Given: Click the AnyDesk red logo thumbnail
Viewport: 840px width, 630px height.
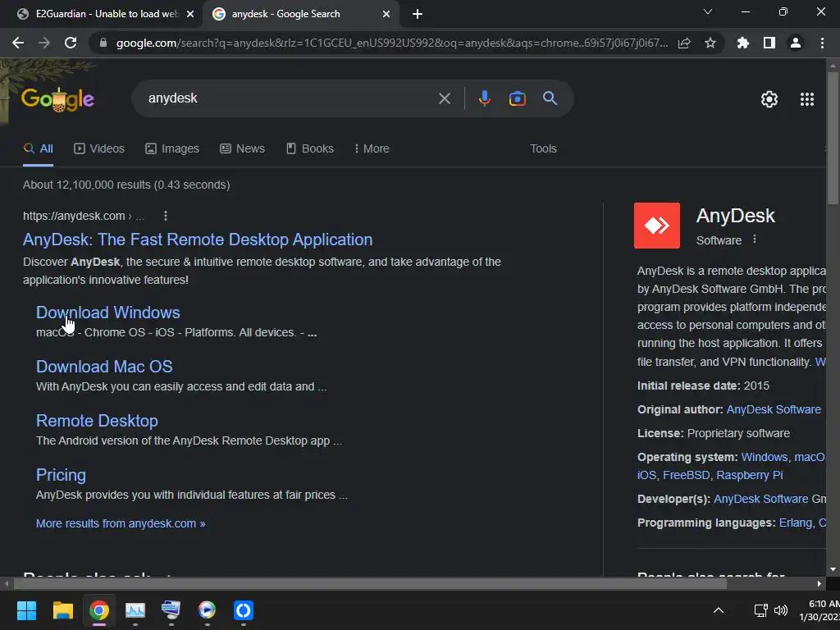Looking at the screenshot, I should pos(657,226).
